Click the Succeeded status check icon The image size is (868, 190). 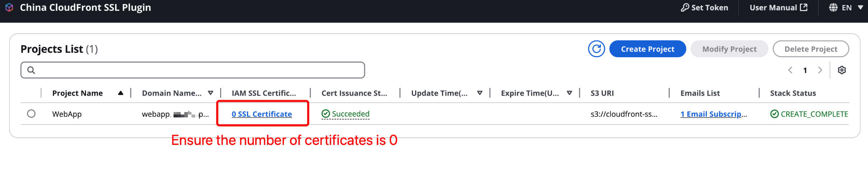click(326, 114)
